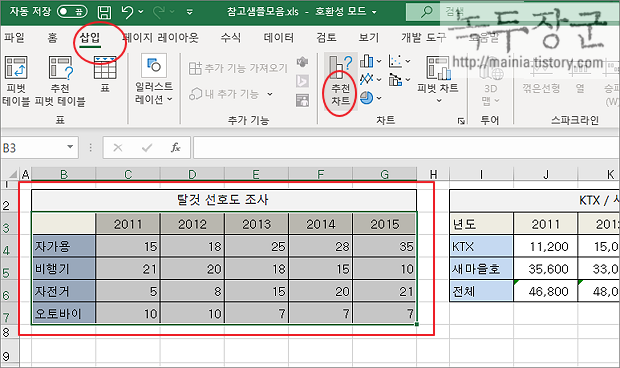The image size is (620, 368).
Task: Click the column chart icon
Action: tap(367, 61)
